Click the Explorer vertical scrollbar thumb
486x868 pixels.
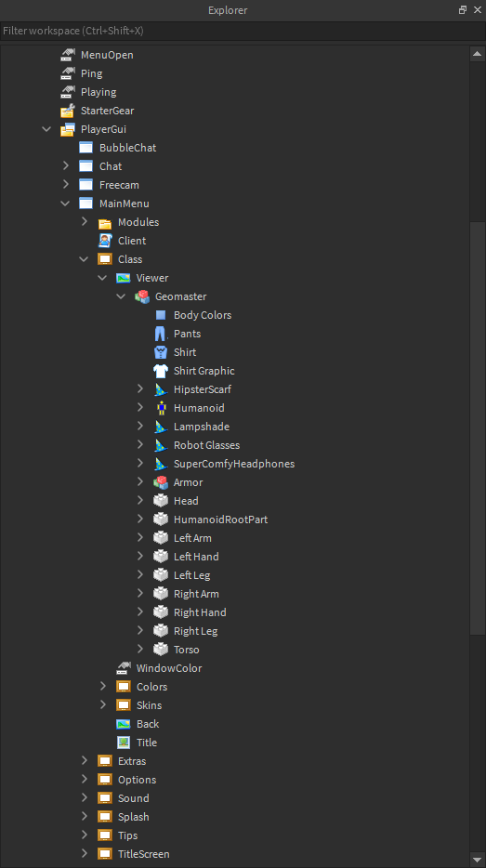point(477,427)
